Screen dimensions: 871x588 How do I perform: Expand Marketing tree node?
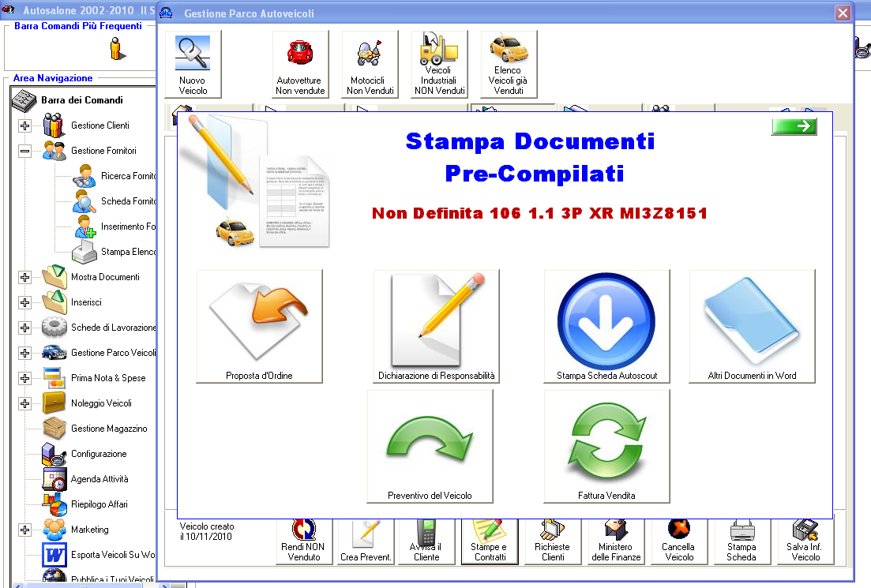click(25, 530)
